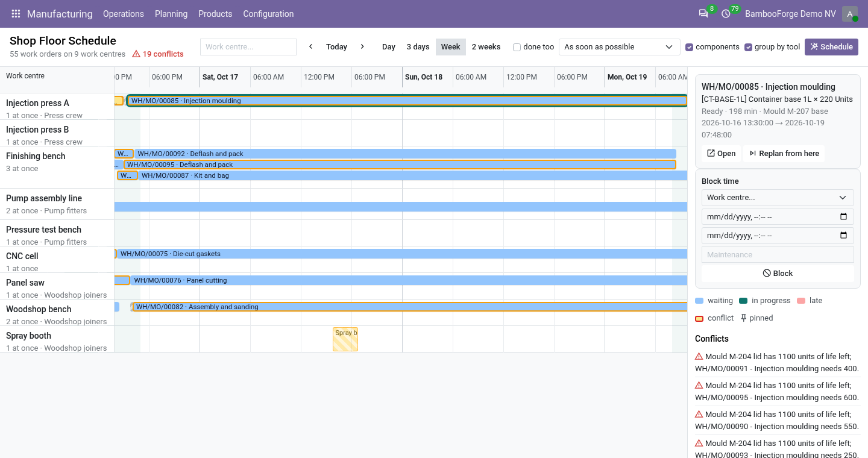Click the pinned legend pin icon
The height and width of the screenshot is (458, 868).
pos(744,318)
